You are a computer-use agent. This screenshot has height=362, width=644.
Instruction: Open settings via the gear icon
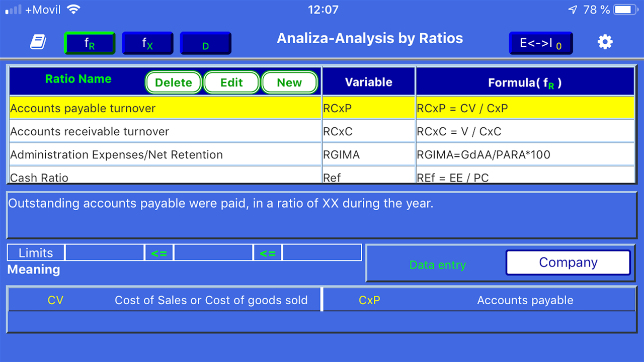pos(605,42)
